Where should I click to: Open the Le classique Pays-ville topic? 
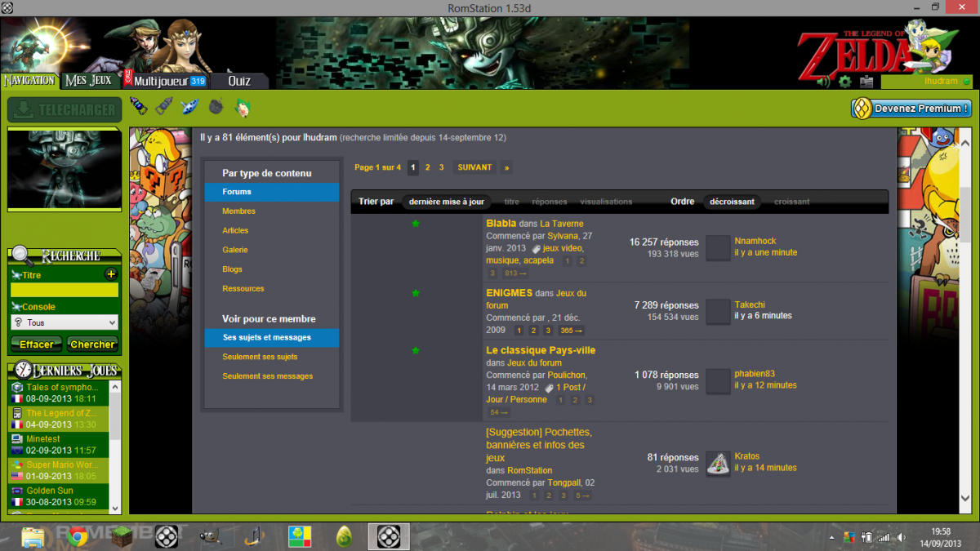coord(541,350)
